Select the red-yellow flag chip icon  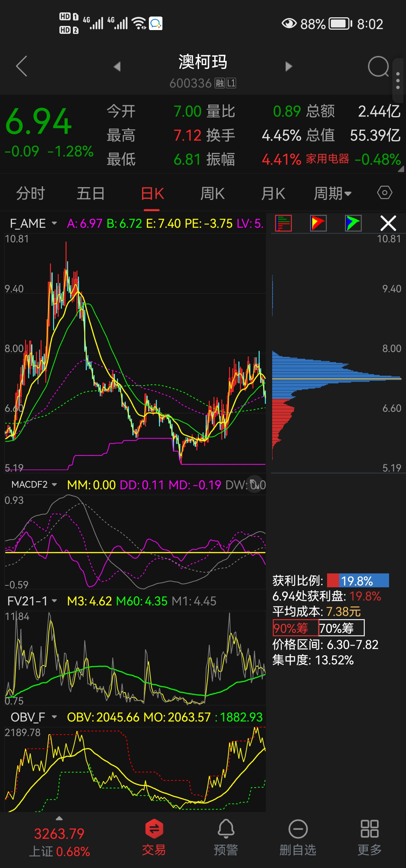point(318,223)
